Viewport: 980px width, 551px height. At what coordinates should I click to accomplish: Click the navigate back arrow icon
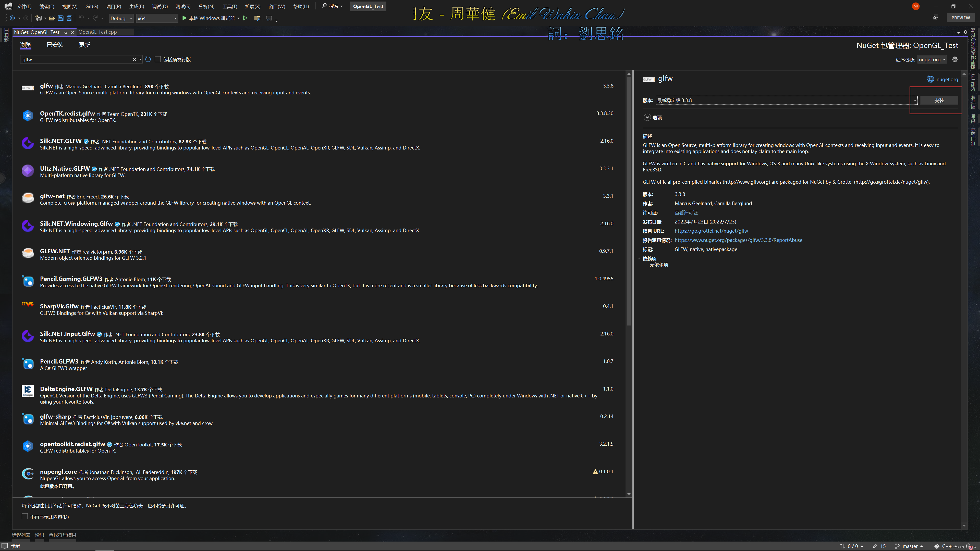(x=13, y=18)
